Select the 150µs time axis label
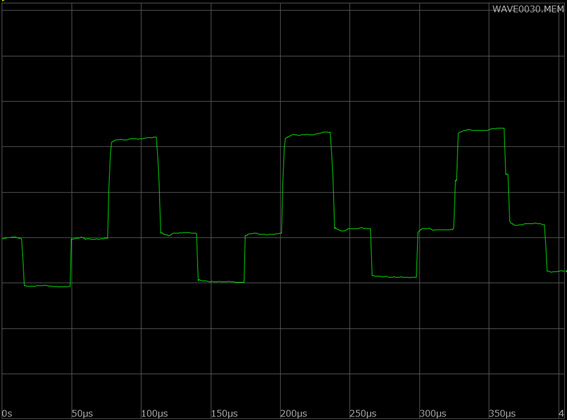567x420 pixels. pos(224,413)
